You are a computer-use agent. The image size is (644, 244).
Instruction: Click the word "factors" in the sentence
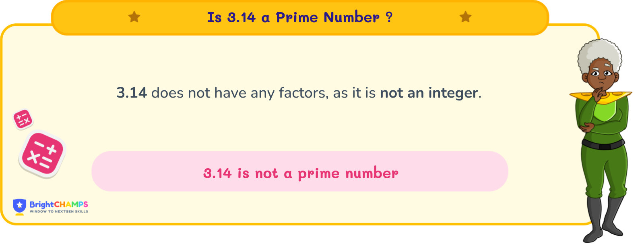tap(302, 93)
